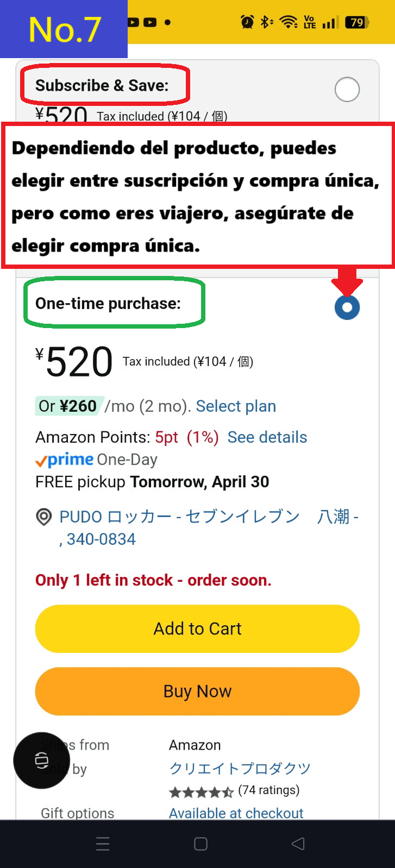Tap the alarm clock status icon
The image size is (395, 868).
247,22
